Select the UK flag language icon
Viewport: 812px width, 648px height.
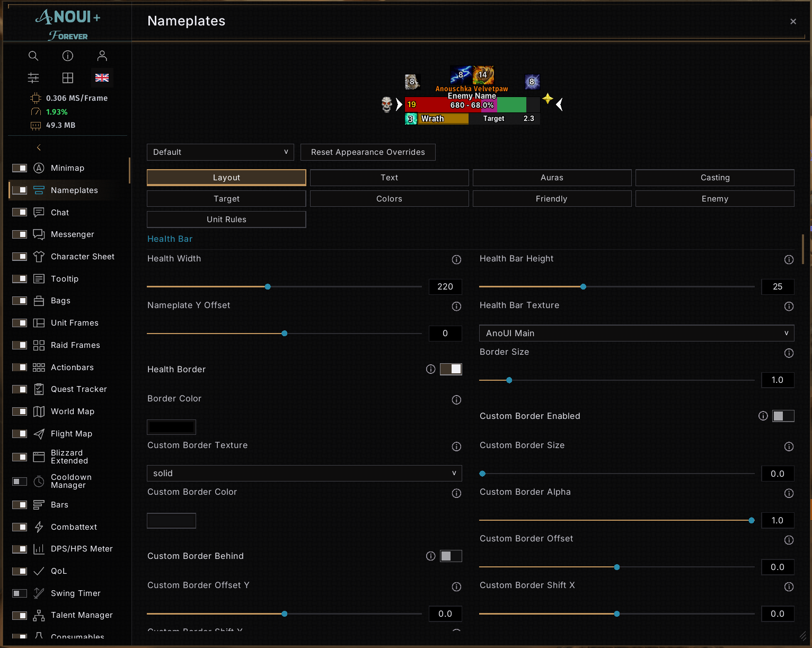102,78
